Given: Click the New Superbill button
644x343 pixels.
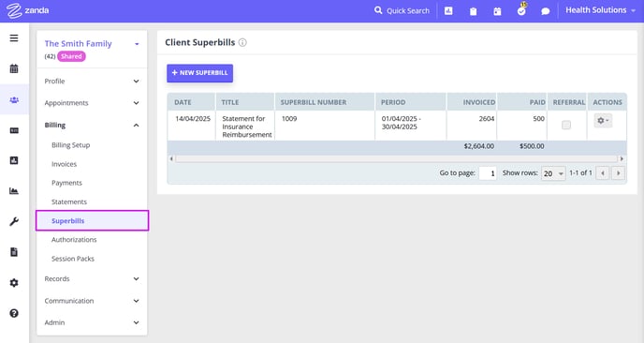Looking at the screenshot, I should pos(199,73).
